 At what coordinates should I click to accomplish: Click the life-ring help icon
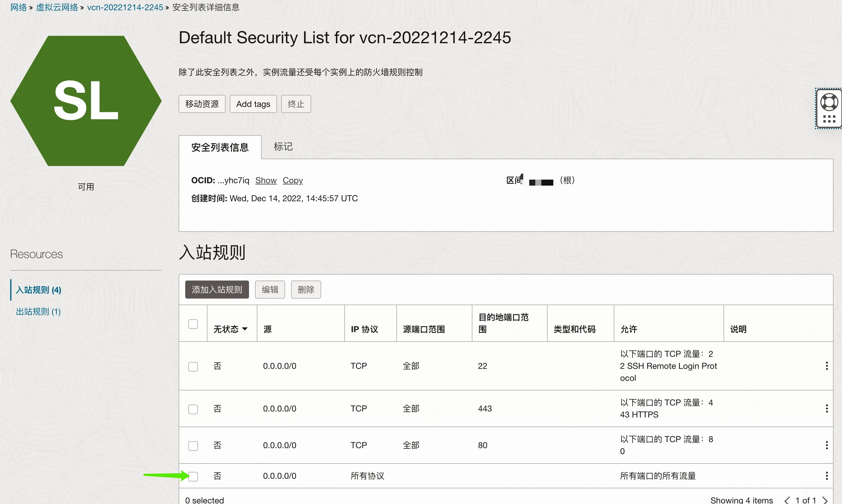pyautogui.click(x=829, y=102)
